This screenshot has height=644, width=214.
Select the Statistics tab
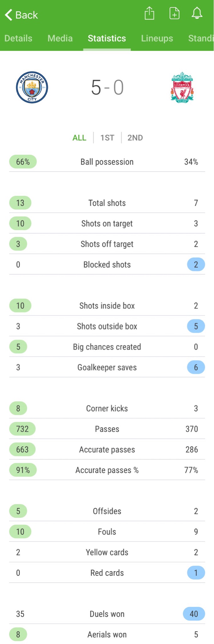(107, 38)
